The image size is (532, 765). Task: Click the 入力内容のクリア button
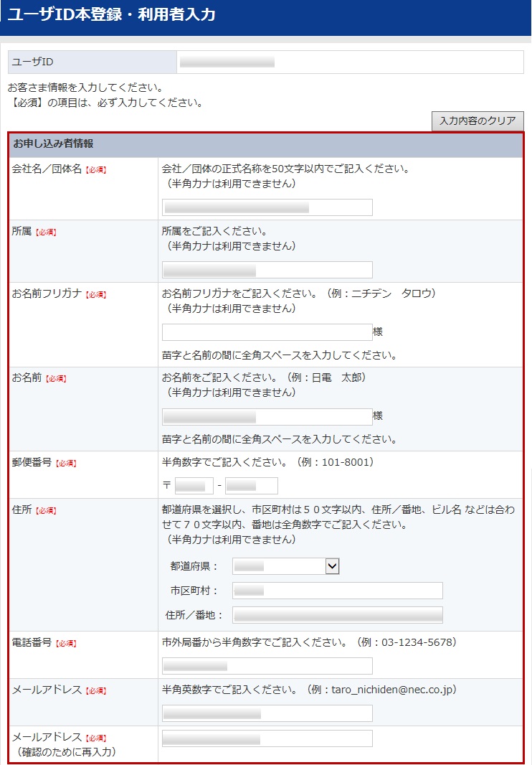click(x=478, y=121)
